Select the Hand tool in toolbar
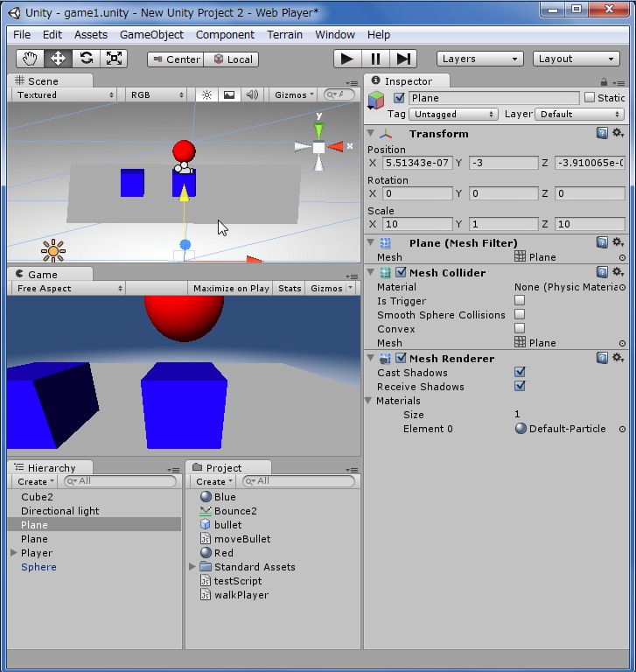This screenshot has width=636, height=672. click(x=31, y=59)
